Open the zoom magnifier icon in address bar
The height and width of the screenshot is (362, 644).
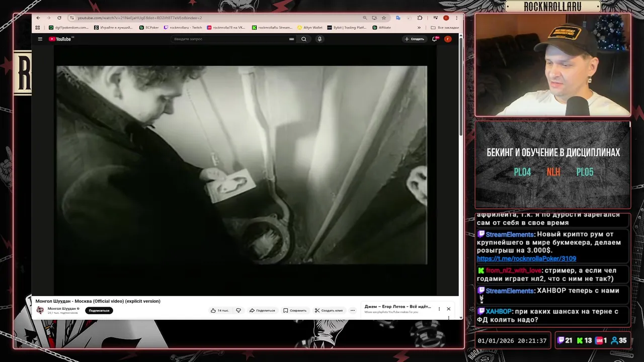pos(365,18)
